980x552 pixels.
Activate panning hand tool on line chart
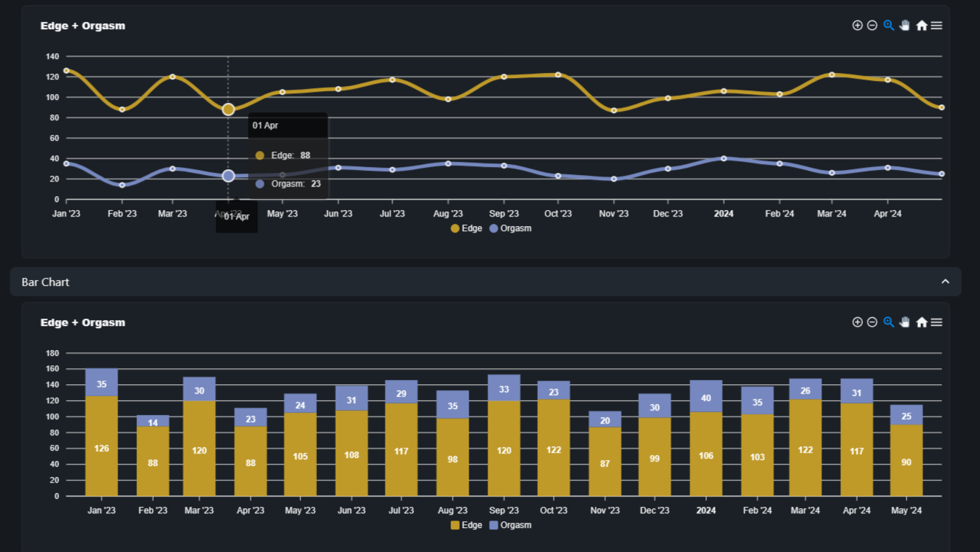(x=905, y=26)
